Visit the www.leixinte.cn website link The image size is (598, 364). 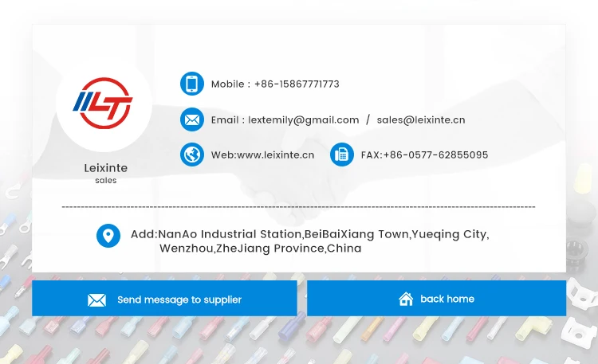pyautogui.click(x=275, y=155)
